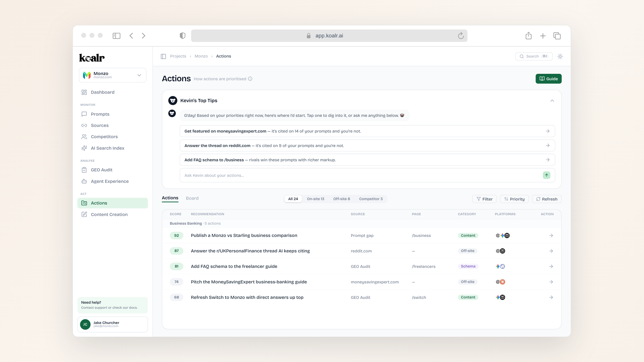
Task: Open the freelancer guide action arrow
Action: [551, 266]
